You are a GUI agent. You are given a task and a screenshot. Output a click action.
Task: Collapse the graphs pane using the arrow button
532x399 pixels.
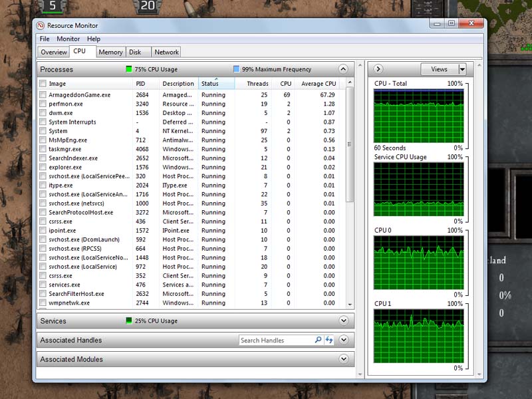coord(378,69)
